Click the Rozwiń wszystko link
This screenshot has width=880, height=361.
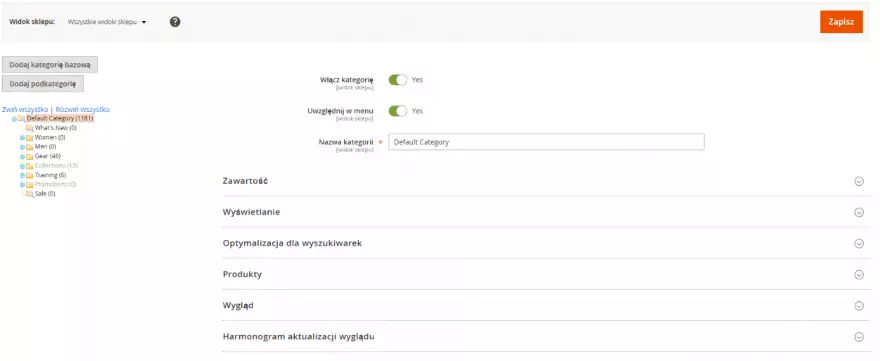pos(82,109)
